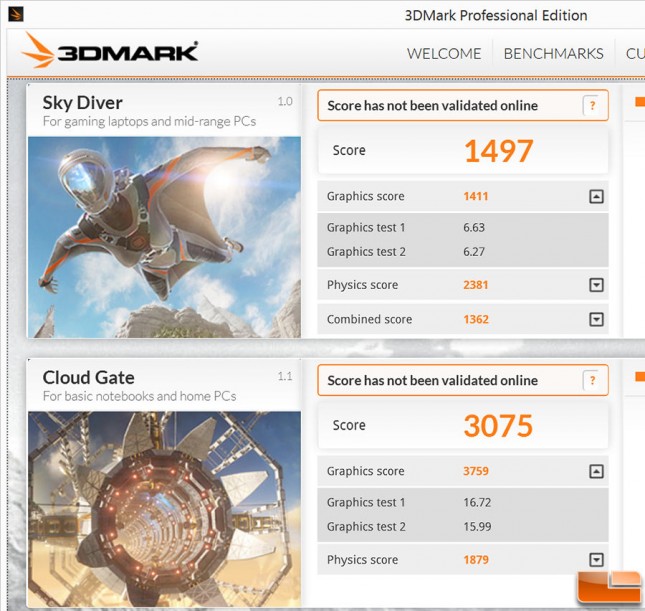This screenshot has width=645, height=611.
Task: Click the Sky Diver benchmark title
Action: tap(82, 103)
